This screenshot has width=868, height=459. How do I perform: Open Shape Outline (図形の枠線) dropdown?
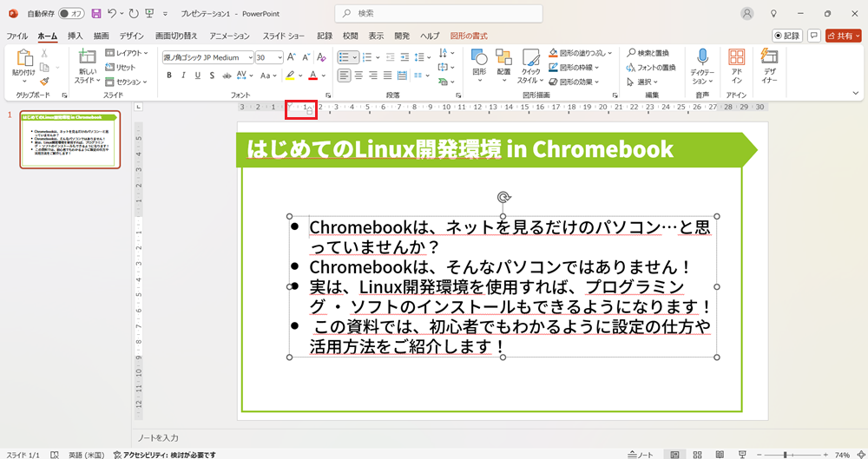pyautogui.click(x=574, y=67)
